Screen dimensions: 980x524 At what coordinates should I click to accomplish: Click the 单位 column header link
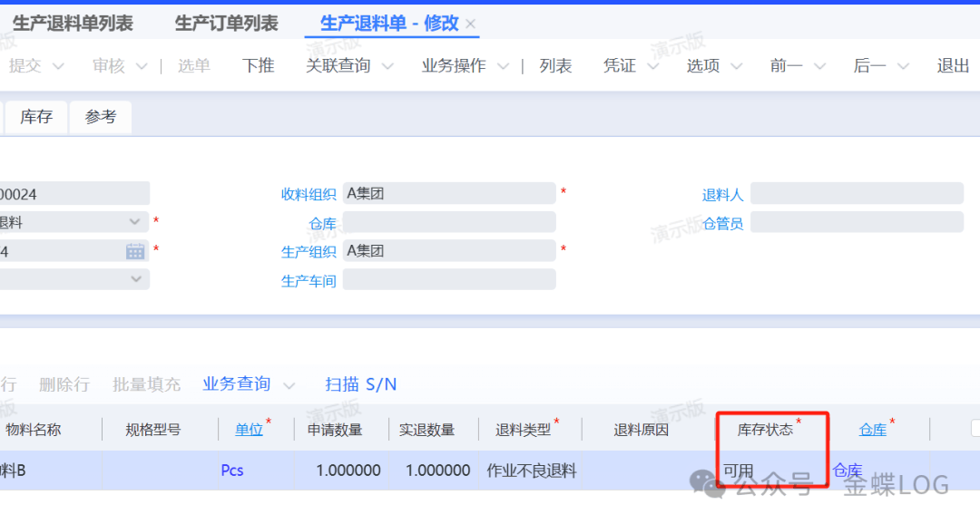pos(249,429)
